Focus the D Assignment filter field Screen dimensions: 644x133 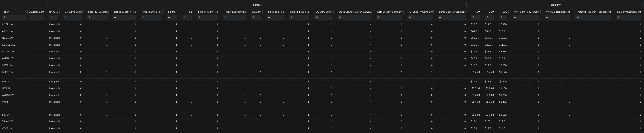pos(36,17)
